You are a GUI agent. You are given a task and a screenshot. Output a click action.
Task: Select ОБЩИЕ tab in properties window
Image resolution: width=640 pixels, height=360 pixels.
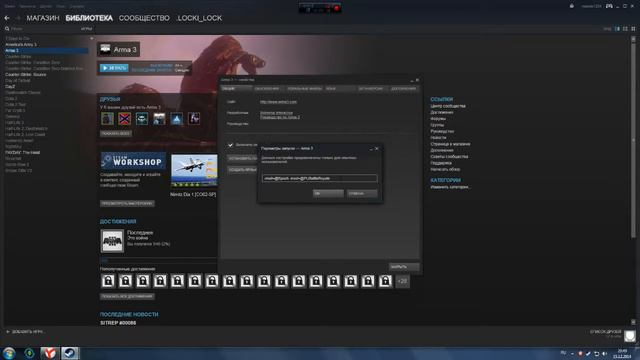(236, 89)
